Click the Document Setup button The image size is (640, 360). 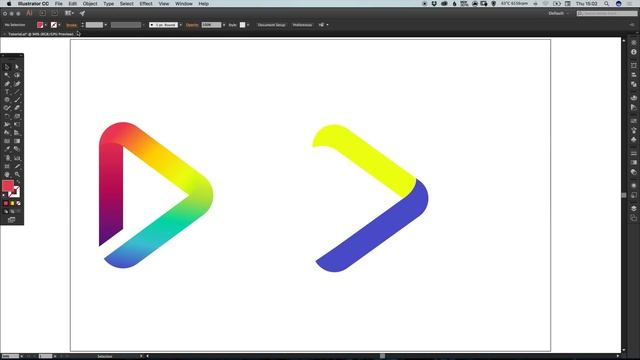[271, 25]
